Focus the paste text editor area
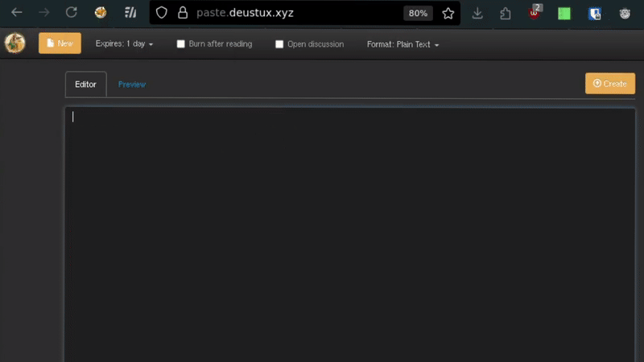The height and width of the screenshot is (362, 644). [x=350, y=235]
